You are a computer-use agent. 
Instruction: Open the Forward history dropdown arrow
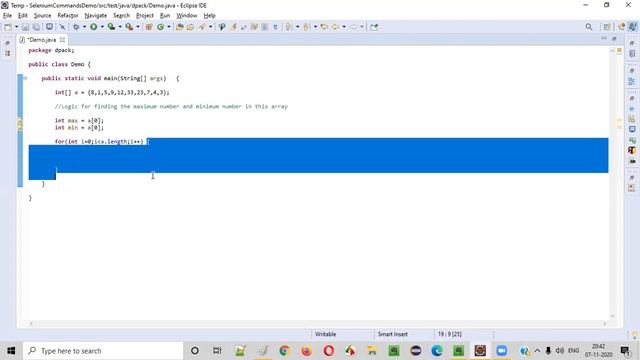pyautogui.click(x=362, y=27)
